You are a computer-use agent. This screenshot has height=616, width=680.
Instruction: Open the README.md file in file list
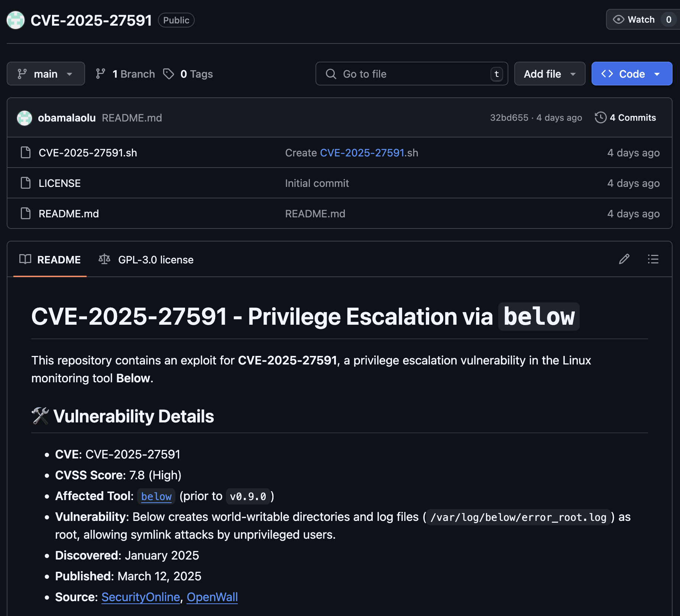[69, 214]
